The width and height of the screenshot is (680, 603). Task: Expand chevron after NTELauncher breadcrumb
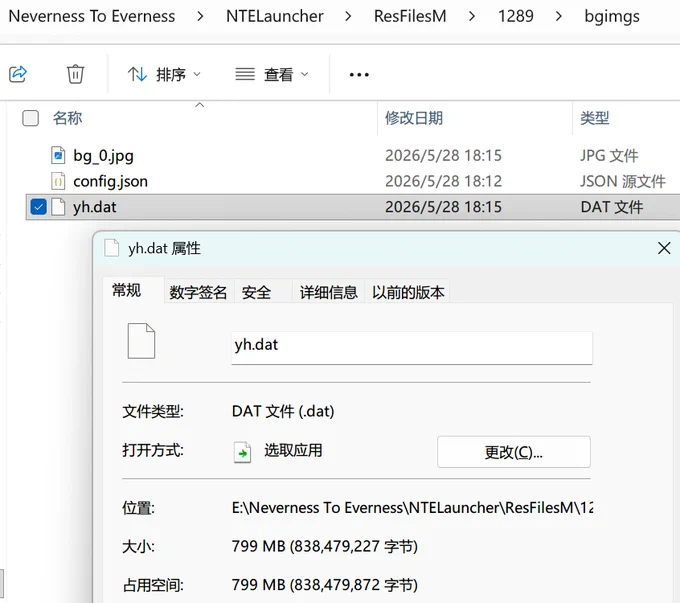point(348,17)
